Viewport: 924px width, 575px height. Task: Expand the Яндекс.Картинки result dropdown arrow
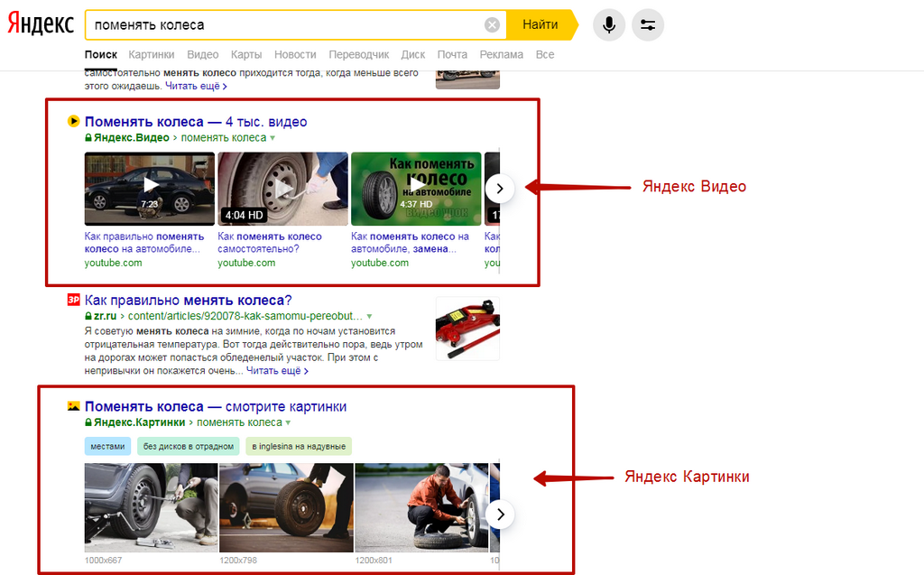(x=288, y=422)
